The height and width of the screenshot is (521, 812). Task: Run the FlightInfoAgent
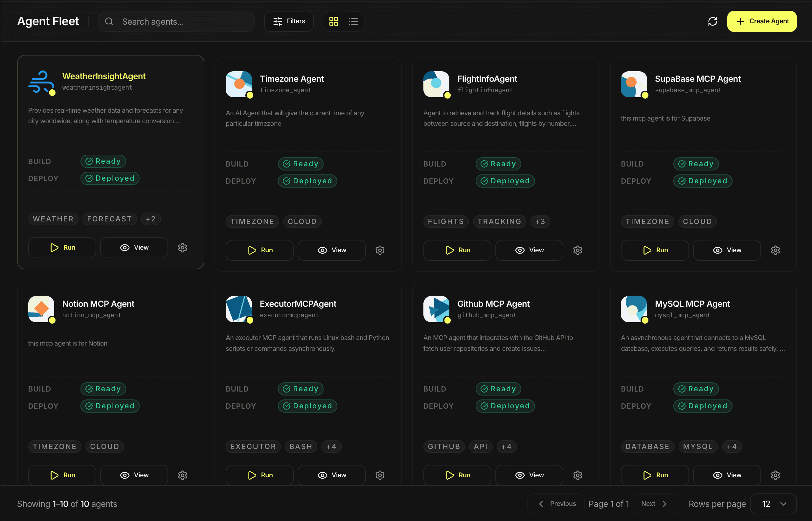click(x=457, y=250)
